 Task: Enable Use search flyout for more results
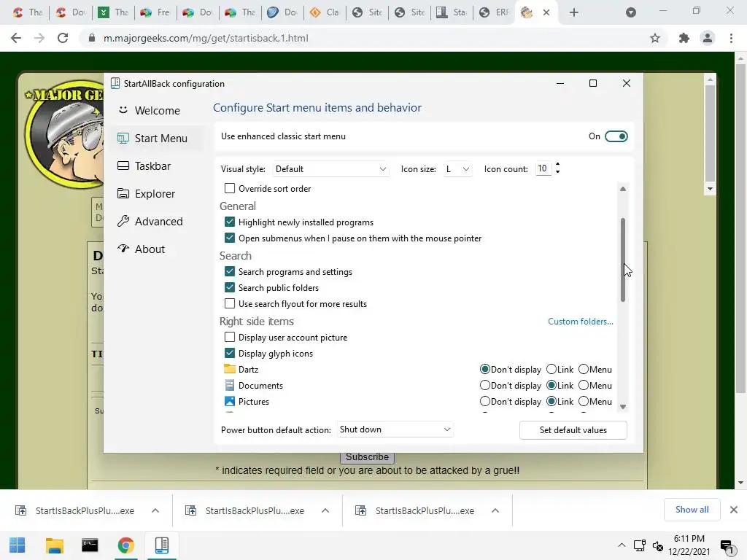click(230, 303)
